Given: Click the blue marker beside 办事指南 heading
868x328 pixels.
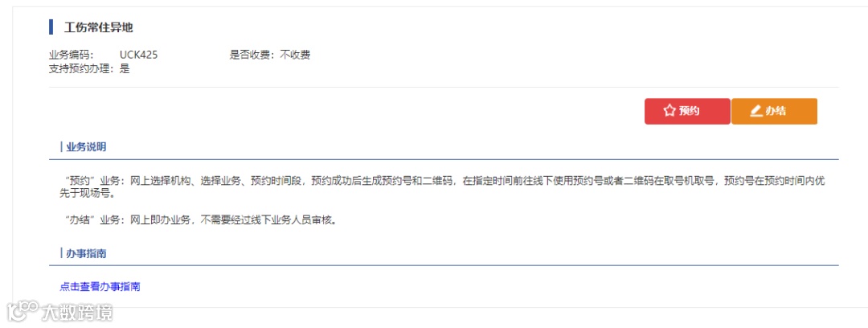Looking at the screenshot, I should click(x=61, y=253).
